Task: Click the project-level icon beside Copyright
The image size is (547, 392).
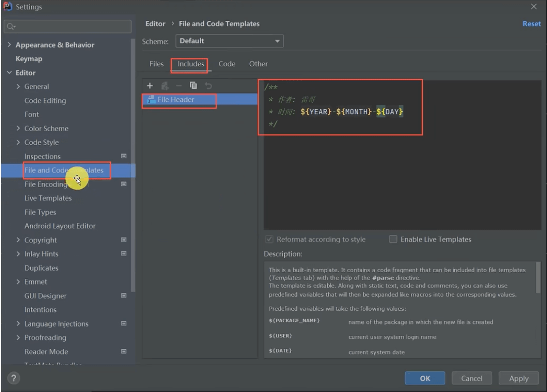Action: [124, 240]
